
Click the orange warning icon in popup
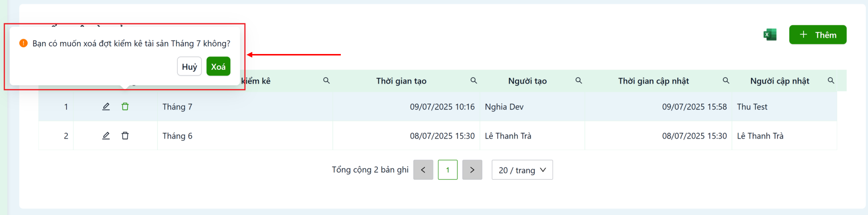24,43
